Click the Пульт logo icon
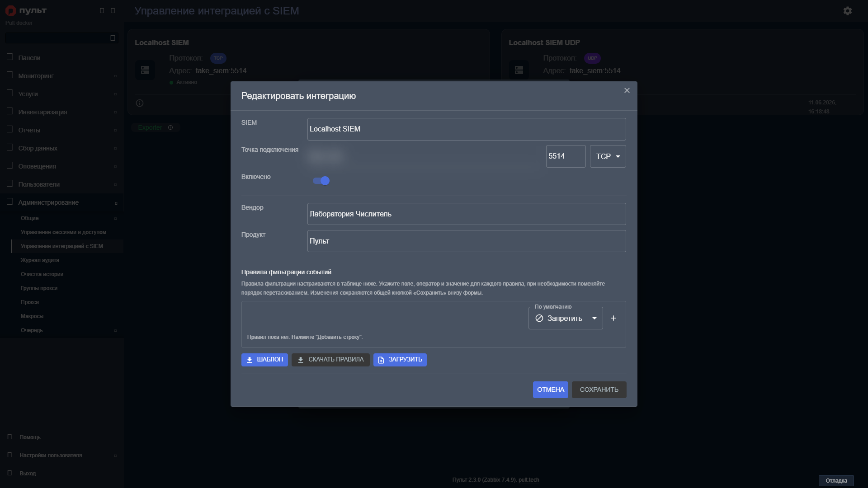868x488 pixels. (x=10, y=10)
